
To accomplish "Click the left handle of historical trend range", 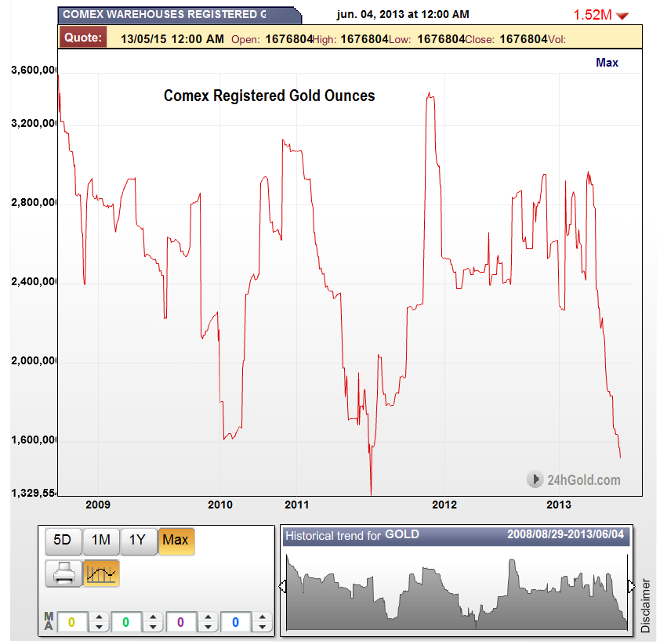I will click(x=282, y=586).
